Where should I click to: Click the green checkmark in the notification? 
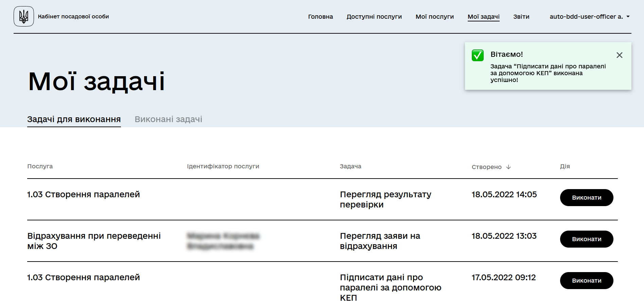478,55
